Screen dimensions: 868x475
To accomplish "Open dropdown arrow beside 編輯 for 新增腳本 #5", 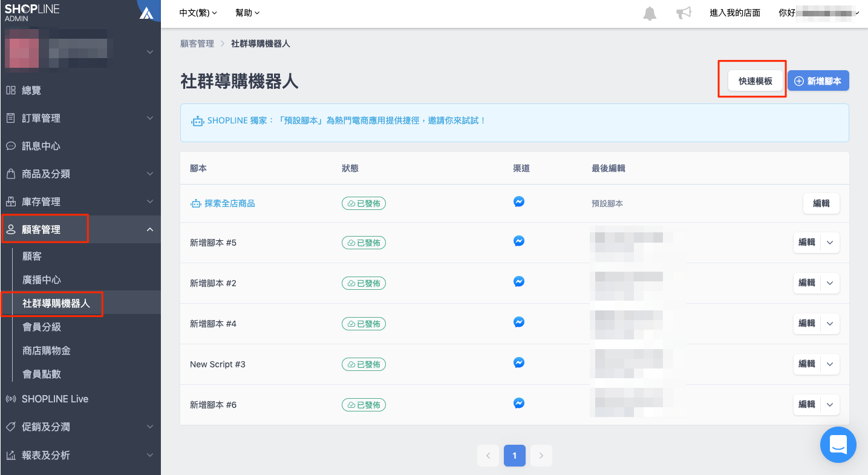I will [830, 243].
